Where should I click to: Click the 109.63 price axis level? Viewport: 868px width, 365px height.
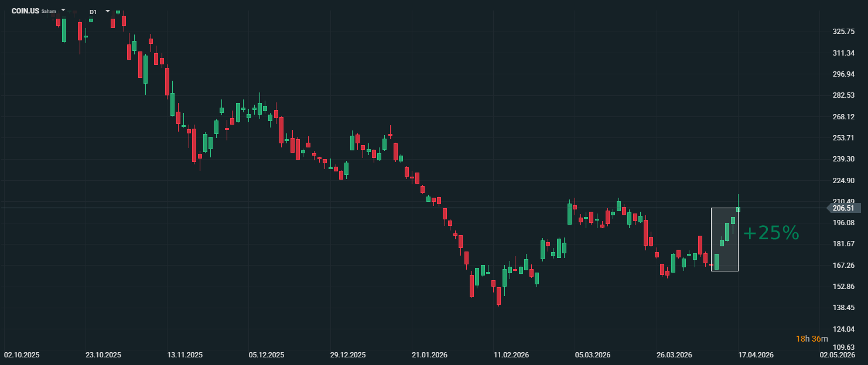843,347
